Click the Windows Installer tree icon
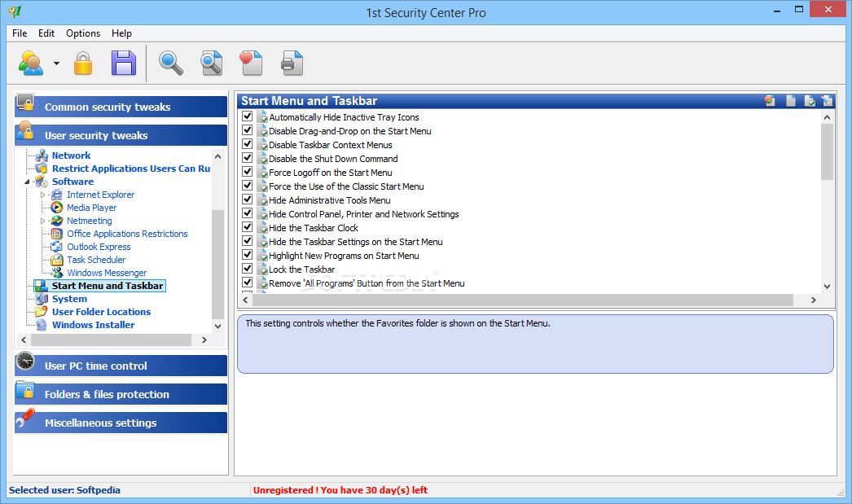Screen dimensions: 852x504 click(x=42, y=325)
